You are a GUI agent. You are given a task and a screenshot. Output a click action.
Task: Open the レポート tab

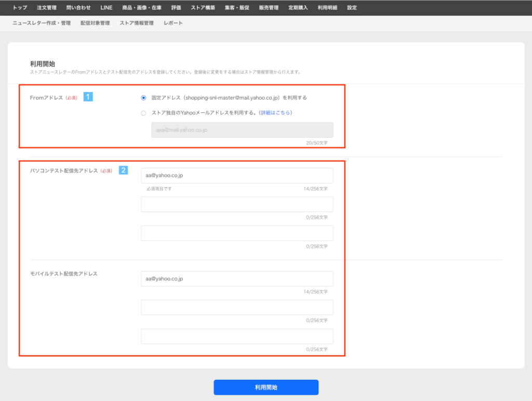[x=173, y=23]
